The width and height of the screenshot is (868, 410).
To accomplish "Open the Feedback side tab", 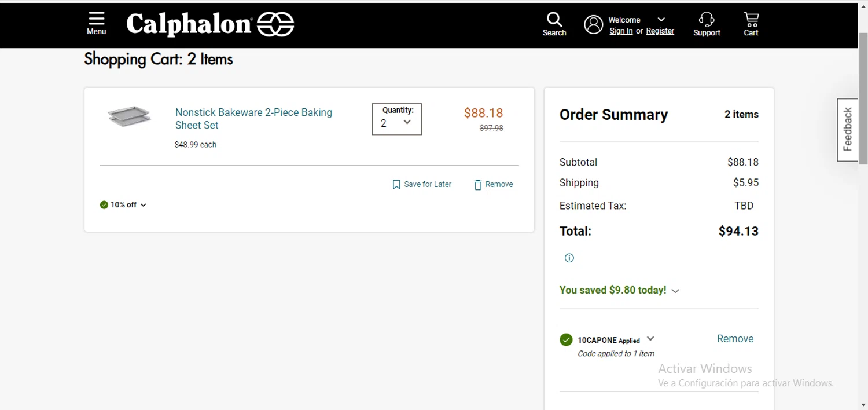I will pos(848,130).
